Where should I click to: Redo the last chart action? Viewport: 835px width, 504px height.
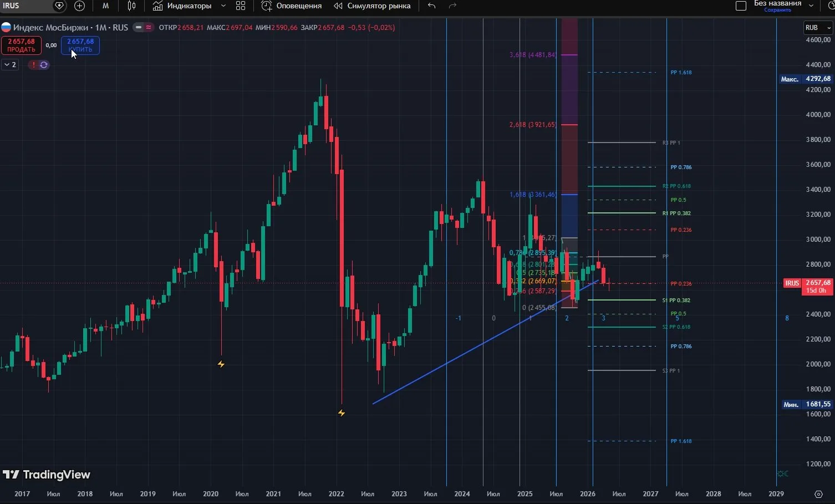(x=452, y=6)
